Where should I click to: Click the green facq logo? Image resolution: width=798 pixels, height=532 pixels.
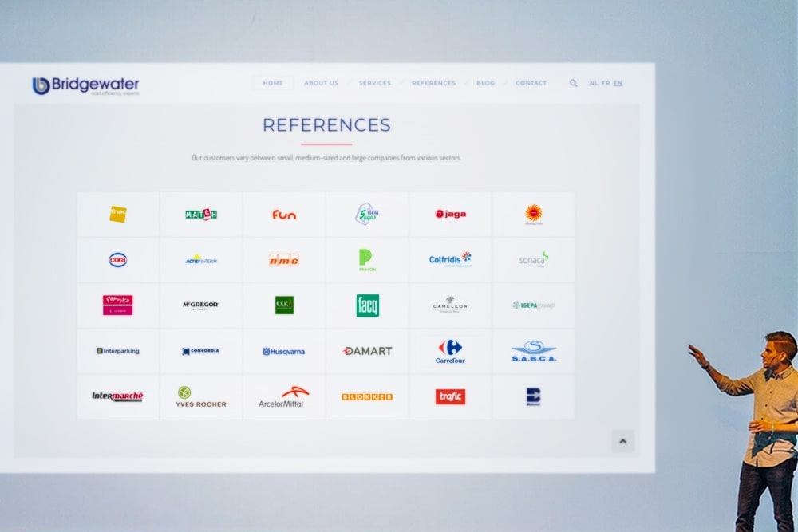(x=367, y=305)
